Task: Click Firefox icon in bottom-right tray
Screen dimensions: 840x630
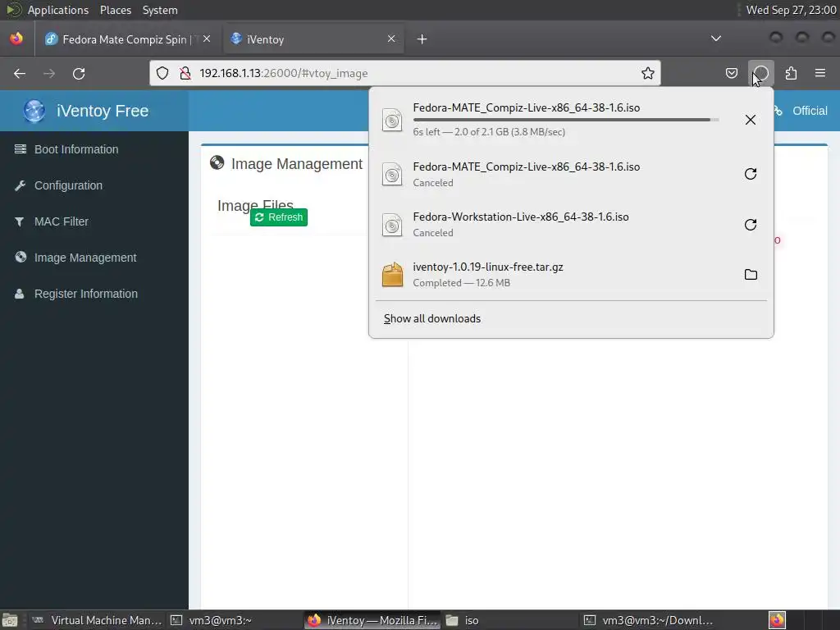Action: [777, 620]
